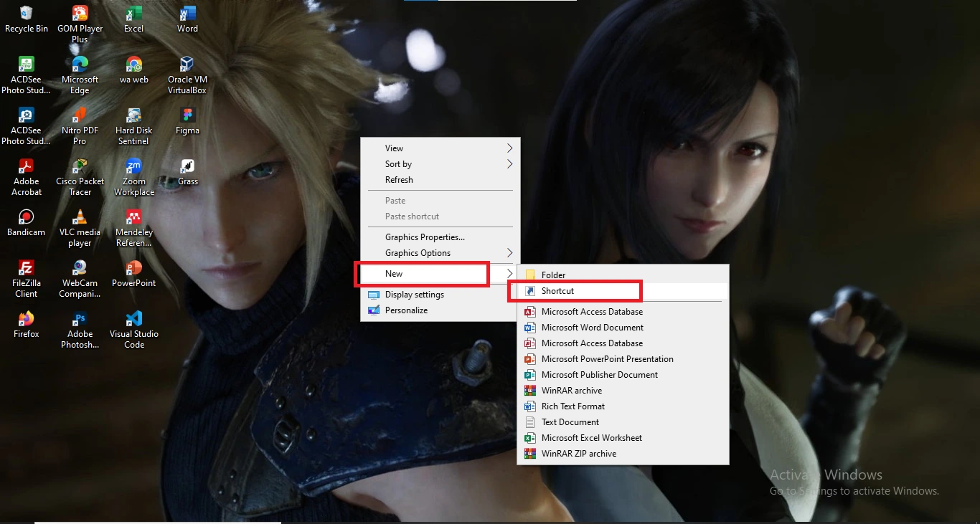Open the Recycle Bin desktop icon
The height and width of the screenshot is (524, 980).
(x=26, y=19)
